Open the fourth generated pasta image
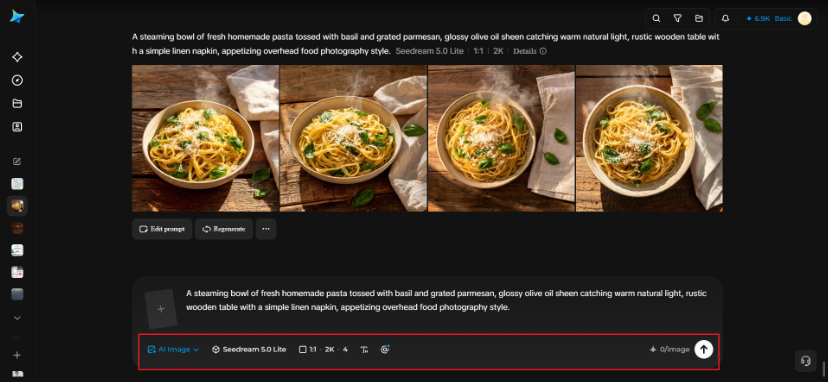The width and height of the screenshot is (828, 382). tap(649, 138)
